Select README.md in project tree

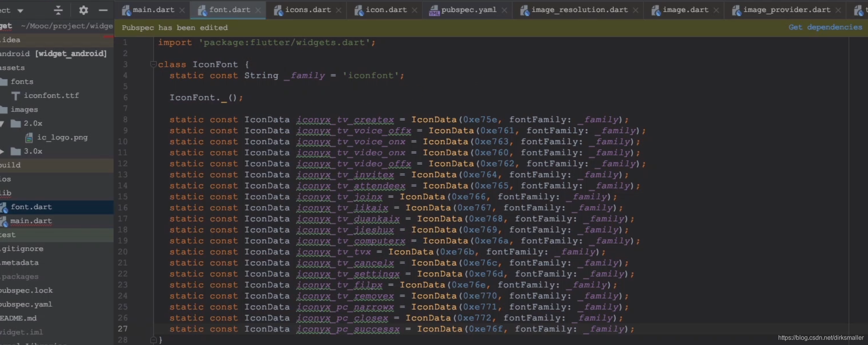(18, 318)
